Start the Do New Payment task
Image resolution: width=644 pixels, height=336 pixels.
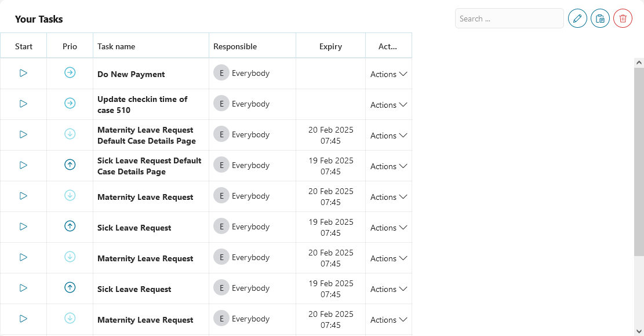23,73
